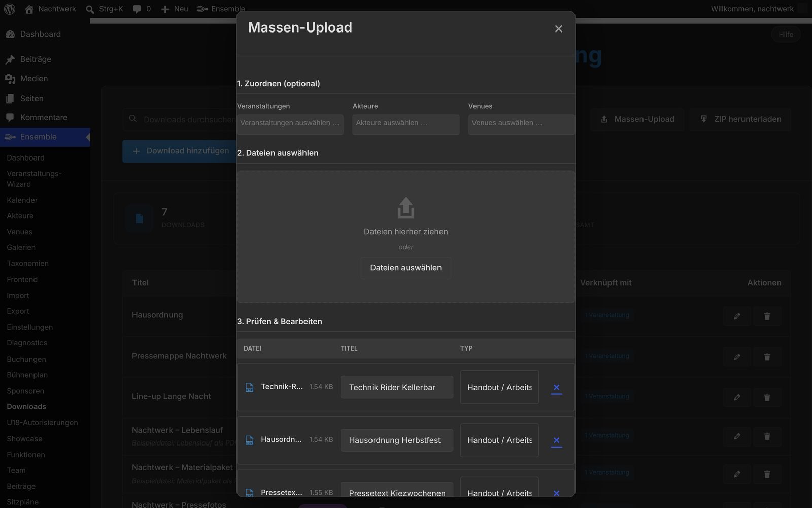
Task: Click the comments bubble icon in admin bar
Action: 137,9
